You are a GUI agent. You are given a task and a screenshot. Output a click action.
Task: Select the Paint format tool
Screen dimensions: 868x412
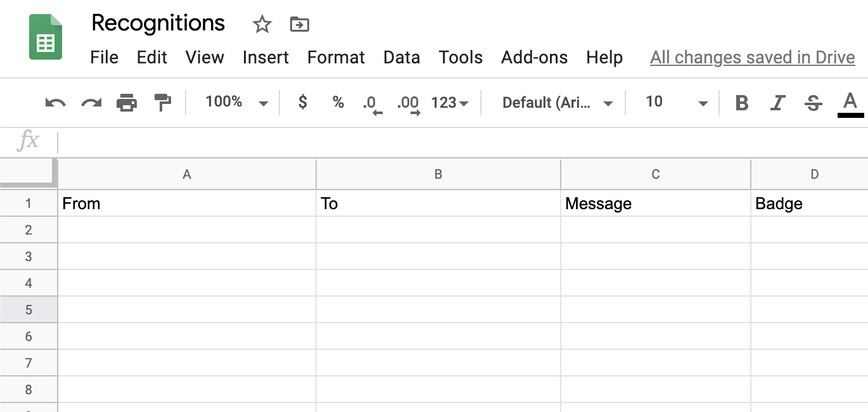click(163, 102)
